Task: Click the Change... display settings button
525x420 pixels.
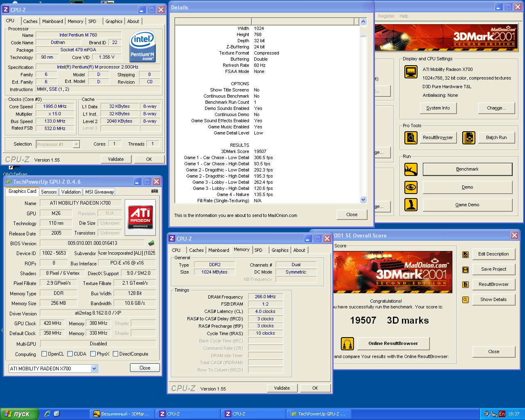Action: click(496, 108)
